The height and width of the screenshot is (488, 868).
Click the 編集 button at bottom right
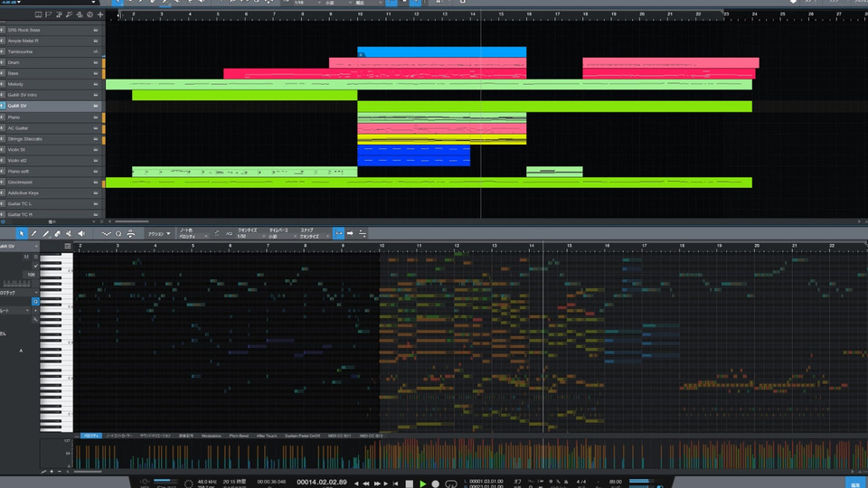tap(854, 483)
